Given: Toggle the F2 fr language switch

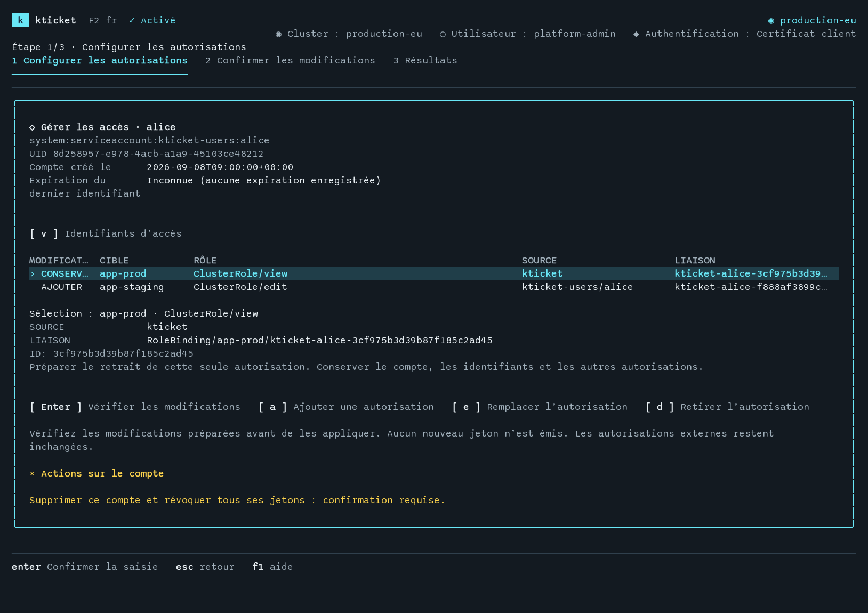Looking at the screenshot, I should (103, 20).
